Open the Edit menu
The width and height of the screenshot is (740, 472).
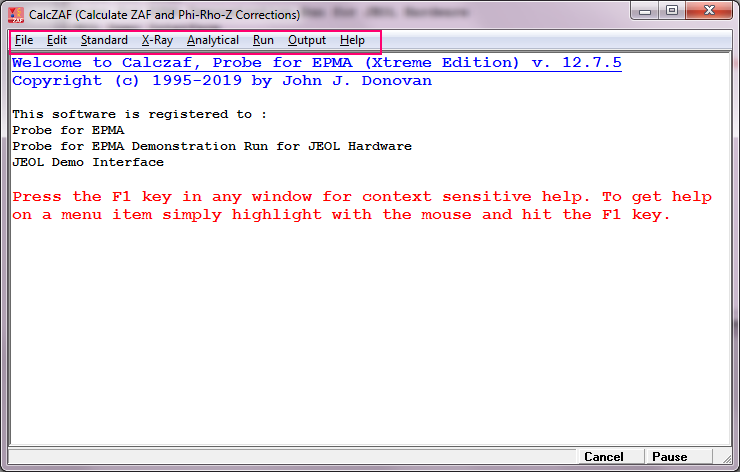57,40
